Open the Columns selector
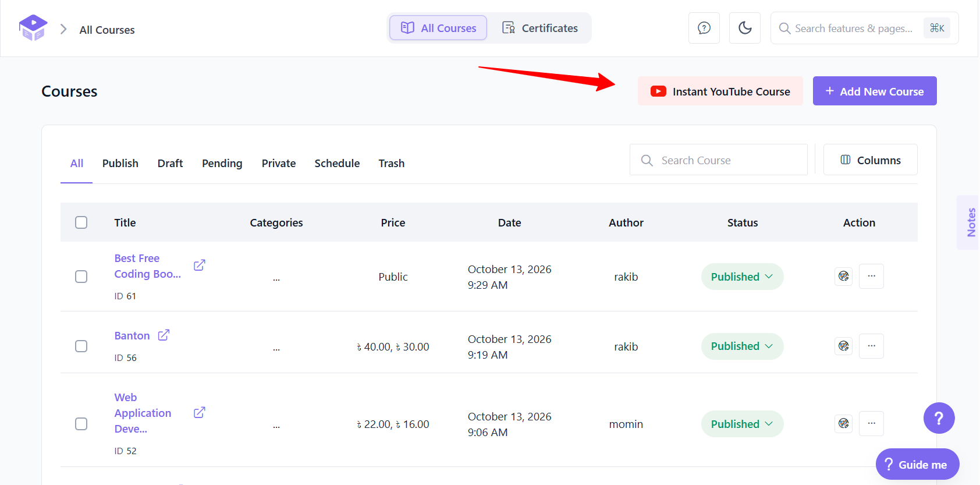 [870, 160]
